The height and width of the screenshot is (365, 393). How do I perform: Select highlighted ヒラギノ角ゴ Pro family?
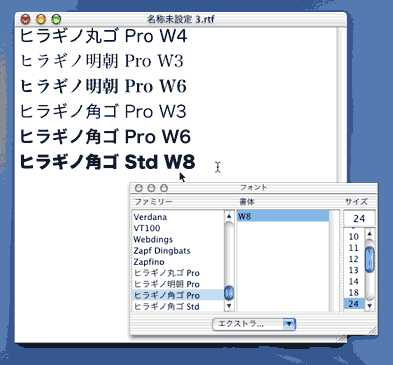pos(178,295)
